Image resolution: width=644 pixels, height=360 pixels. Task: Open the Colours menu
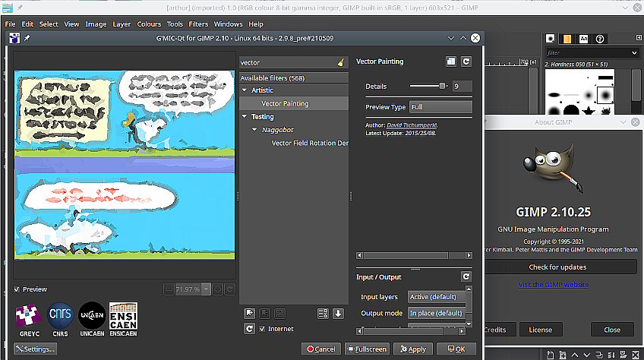[149, 24]
